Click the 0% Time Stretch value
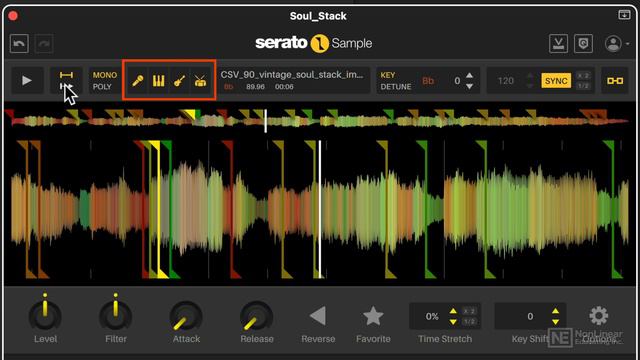Image resolution: width=640 pixels, height=360 pixels. pos(432,316)
